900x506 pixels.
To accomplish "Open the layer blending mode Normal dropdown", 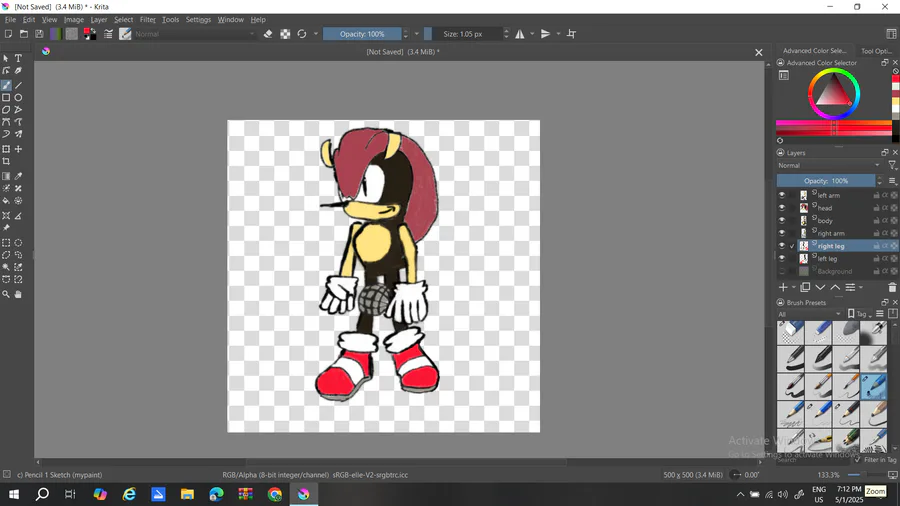I will pyautogui.click(x=829, y=165).
